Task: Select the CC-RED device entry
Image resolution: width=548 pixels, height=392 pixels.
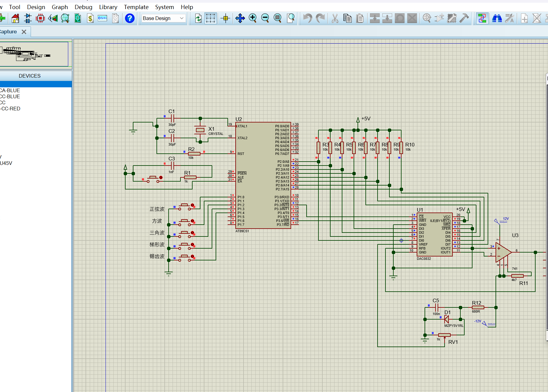Action: pos(10,109)
